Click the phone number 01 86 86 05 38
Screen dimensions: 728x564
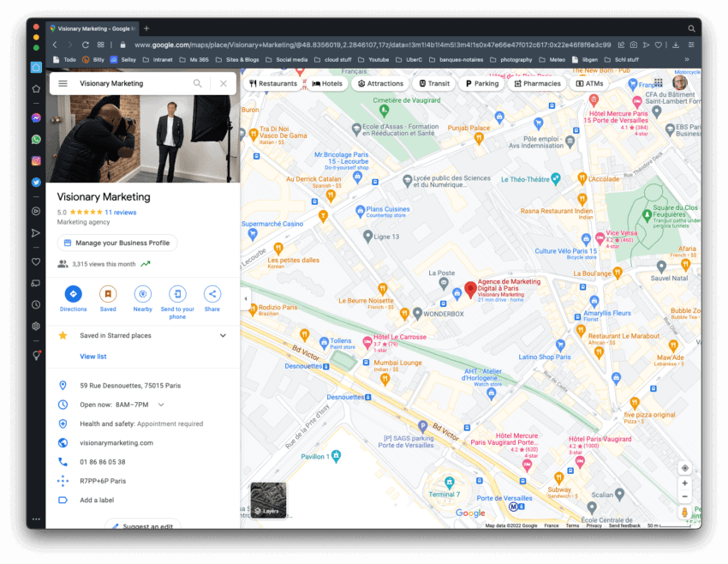coord(102,462)
